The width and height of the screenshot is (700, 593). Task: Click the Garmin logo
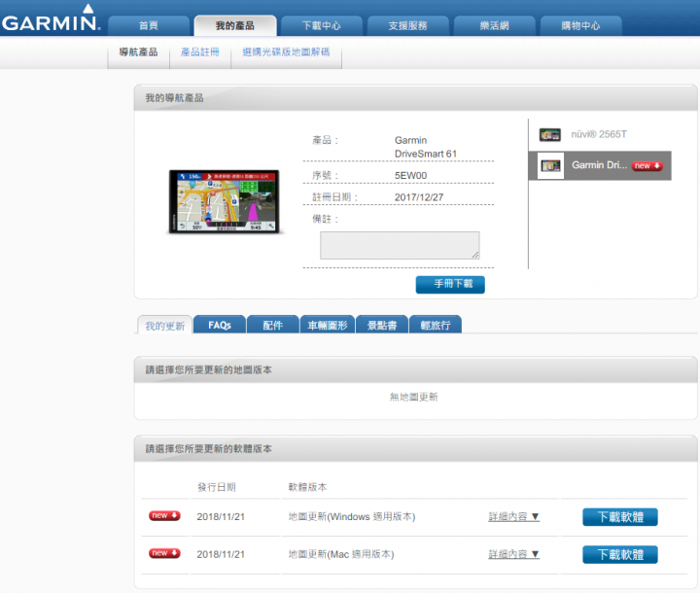pos(51,18)
